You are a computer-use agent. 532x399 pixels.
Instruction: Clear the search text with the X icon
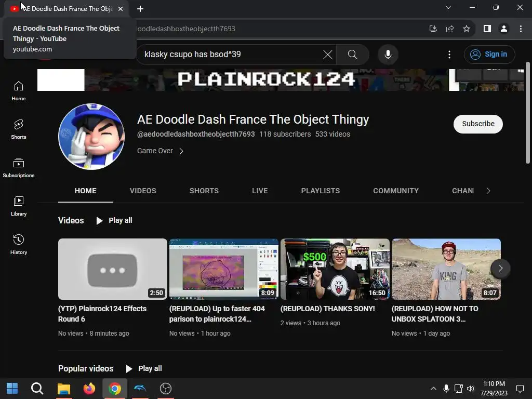pyautogui.click(x=328, y=54)
